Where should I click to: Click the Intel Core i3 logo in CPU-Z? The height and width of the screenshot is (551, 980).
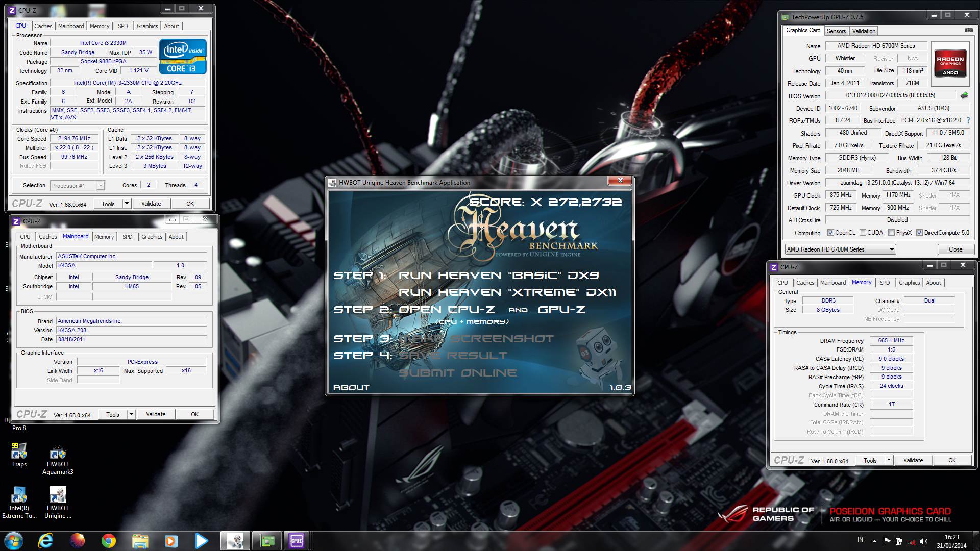tap(183, 56)
